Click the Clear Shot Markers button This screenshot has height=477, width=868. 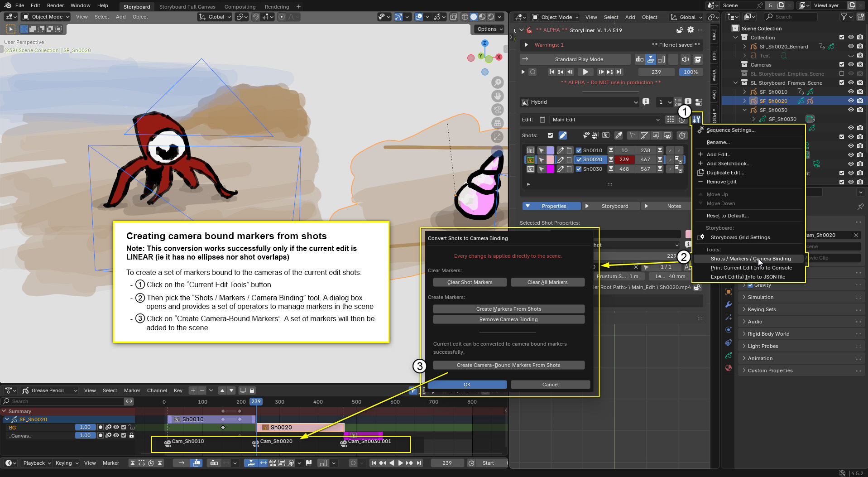pos(470,282)
